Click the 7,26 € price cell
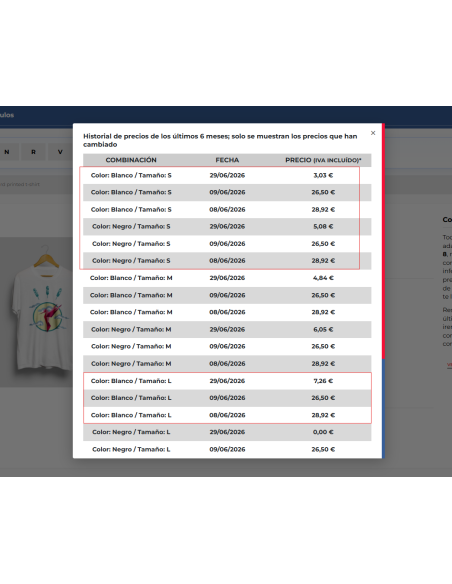The height and width of the screenshot is (584, 452). pyautogui.click(x=323, y=381)
